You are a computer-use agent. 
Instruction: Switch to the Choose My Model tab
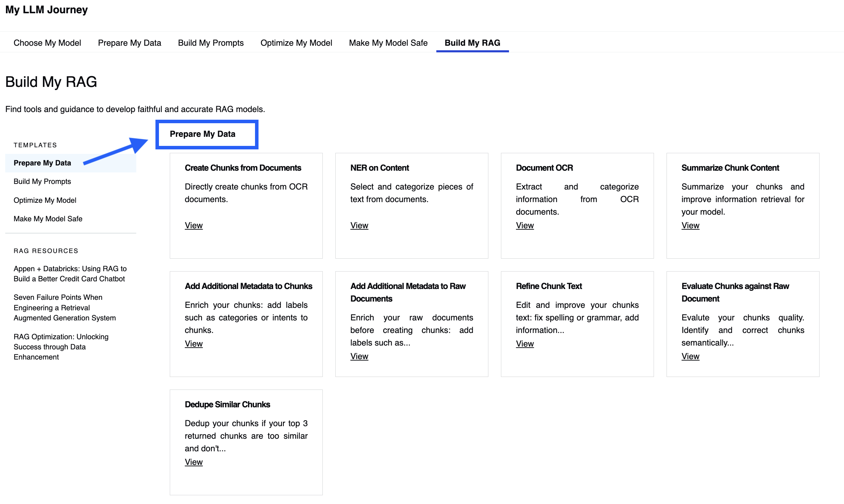coord(47,43)
